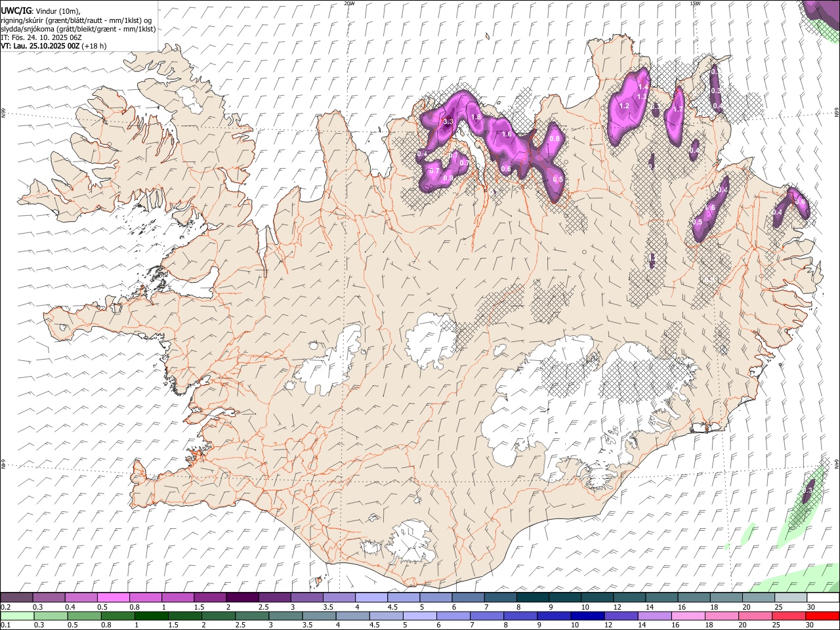Image resolution: width=840 pixels, height=630 pixels.
Task: Pick the pink 16–18 swatch on green scale
Action: pyautogui.click(x=688, y=616)
